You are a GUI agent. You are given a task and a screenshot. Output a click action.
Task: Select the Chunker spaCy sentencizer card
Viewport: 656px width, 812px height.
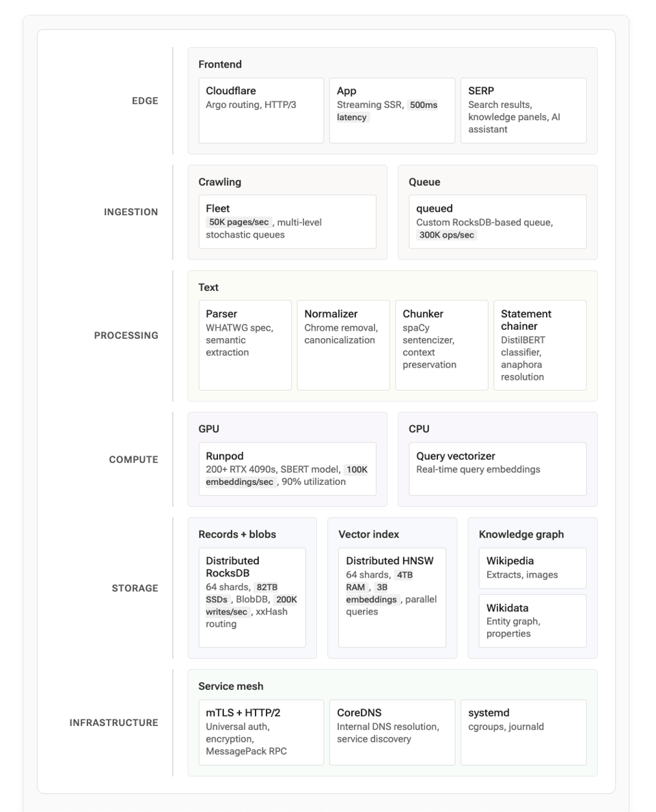pos(441,345)
